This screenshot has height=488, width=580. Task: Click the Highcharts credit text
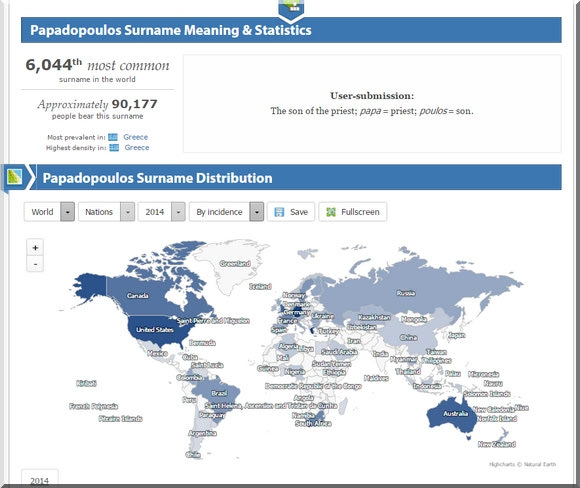coord(522,464)
